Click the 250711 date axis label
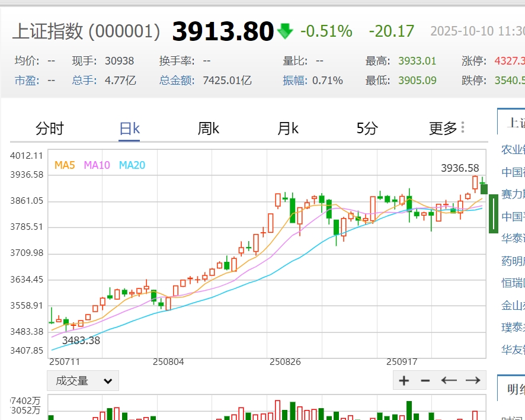Viewport: 525px width, 420px height. pyautogui.click(x=65, y=362)
